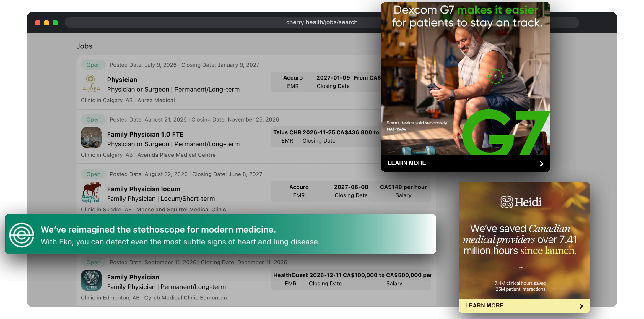
Task: Click the '2027-01-09' closing date value
Action: click(x=333, y=77)
